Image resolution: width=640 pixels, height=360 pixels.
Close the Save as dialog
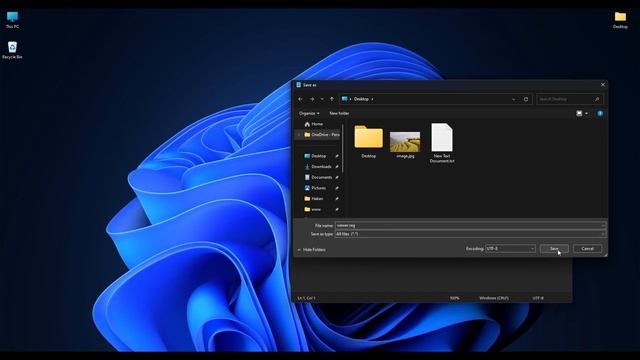(x=603, y=84)
